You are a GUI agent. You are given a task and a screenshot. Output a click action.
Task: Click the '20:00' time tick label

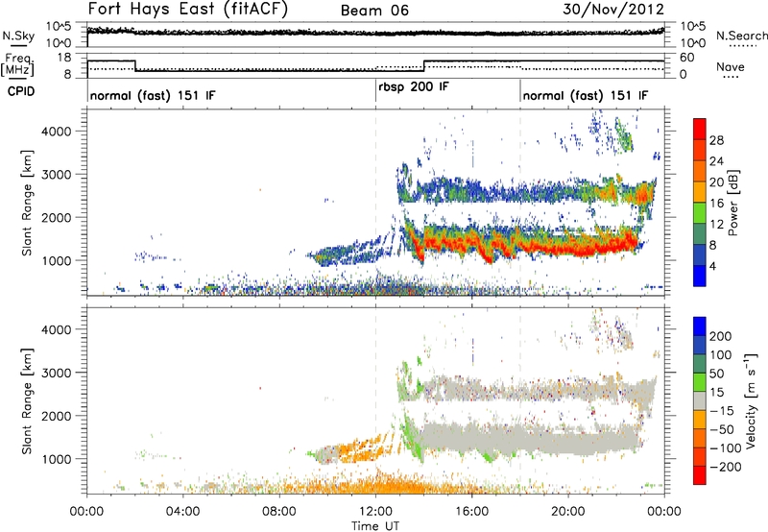pos(568,512)
